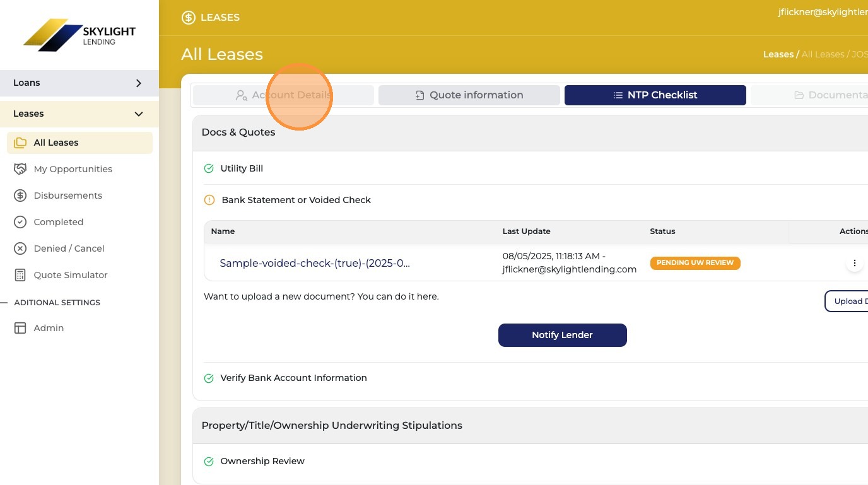Select All Leases folder icon

coord(20,143)
